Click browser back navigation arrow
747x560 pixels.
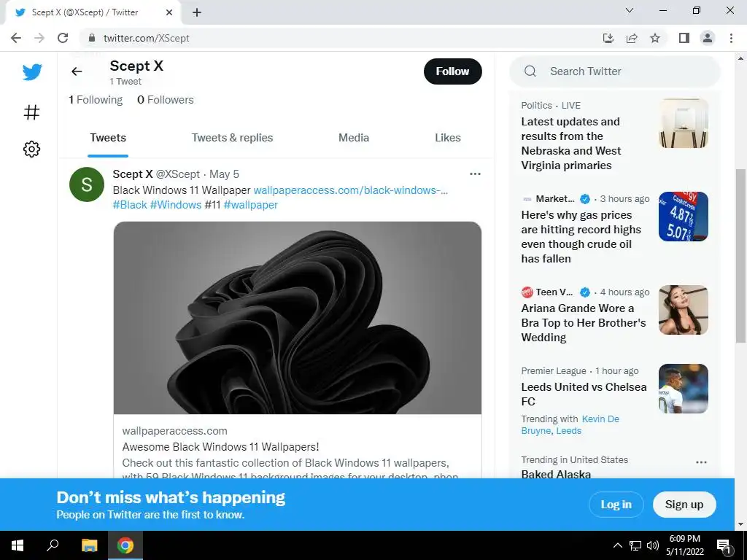pyautogui.click(x=16, y=38)
